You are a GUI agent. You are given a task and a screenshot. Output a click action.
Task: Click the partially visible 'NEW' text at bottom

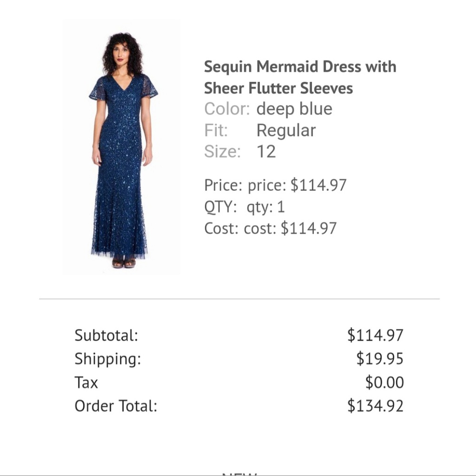pos(239,473)
